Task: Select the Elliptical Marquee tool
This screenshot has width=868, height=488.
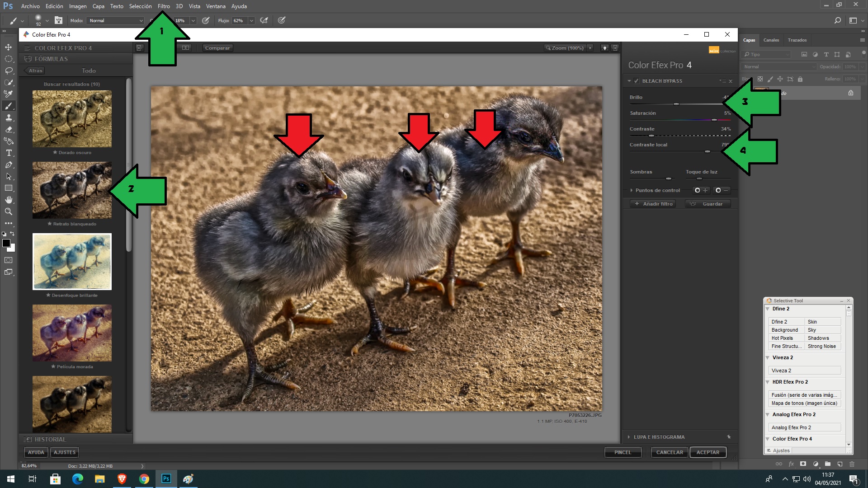Action: (9, 59)
